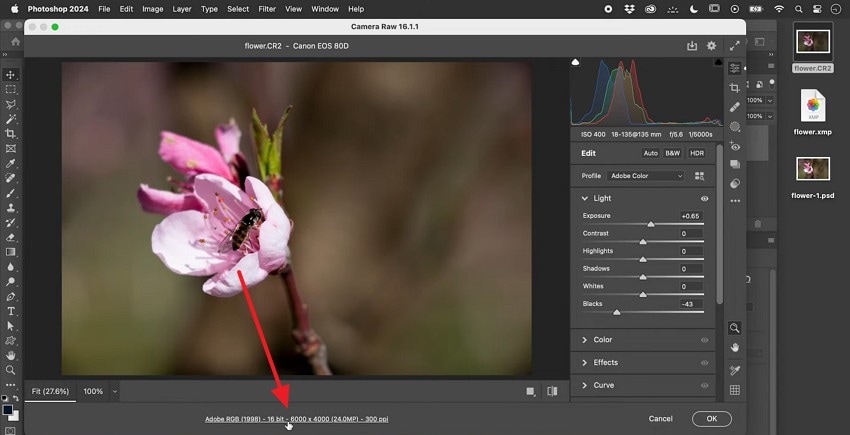The width and height of the screenshot is (850, 435).
Task: Select the Move tool in Photoshop toolbar
Action: tap(10, 75)
